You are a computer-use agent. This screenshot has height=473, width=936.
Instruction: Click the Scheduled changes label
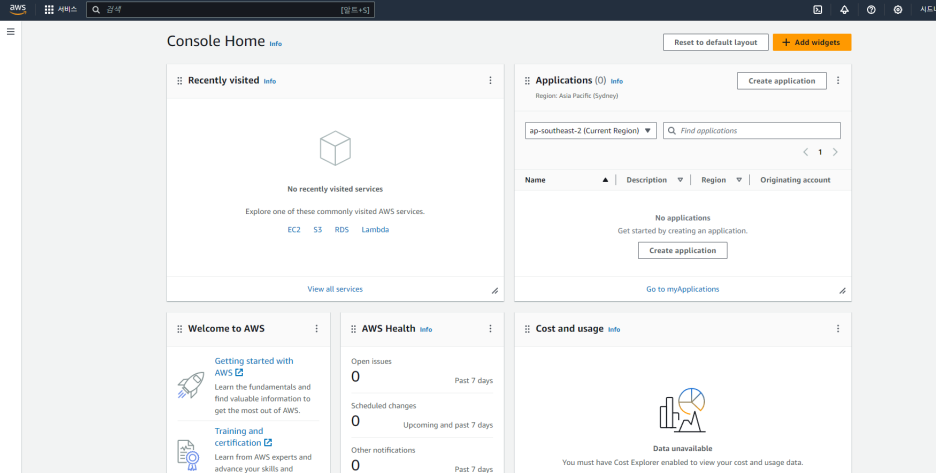[383, 406]
